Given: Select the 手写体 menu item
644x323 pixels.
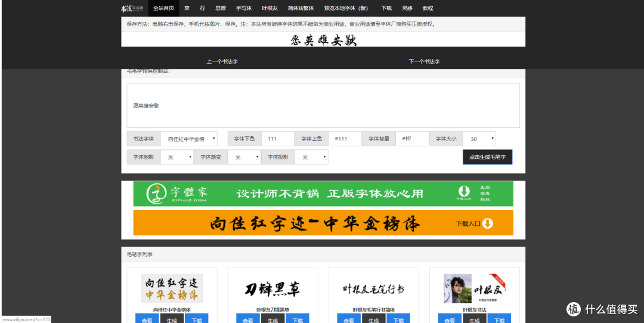Looking at the screenshot, I should pos(244,8).
